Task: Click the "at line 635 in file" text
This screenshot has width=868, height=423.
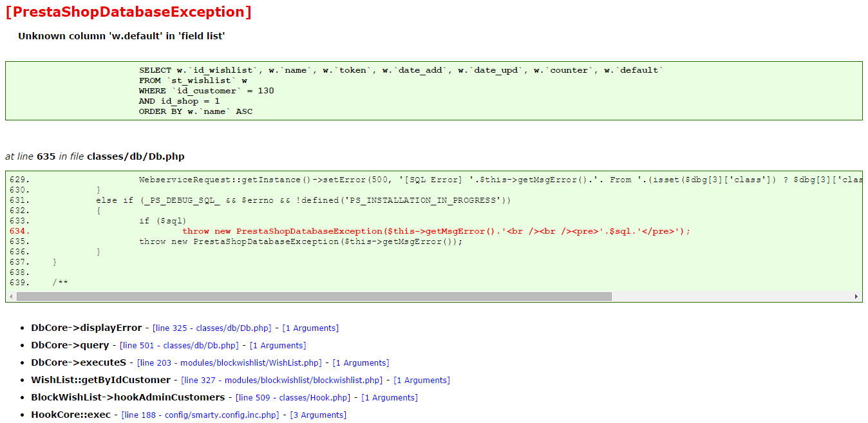Action: pyautogui.click(x=45, y=156)
